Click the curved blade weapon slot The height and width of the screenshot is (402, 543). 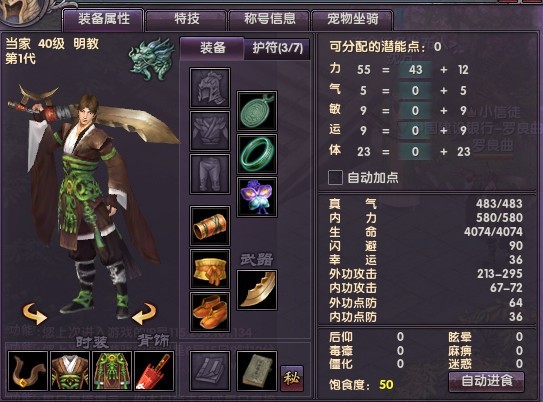coord(257,290)
